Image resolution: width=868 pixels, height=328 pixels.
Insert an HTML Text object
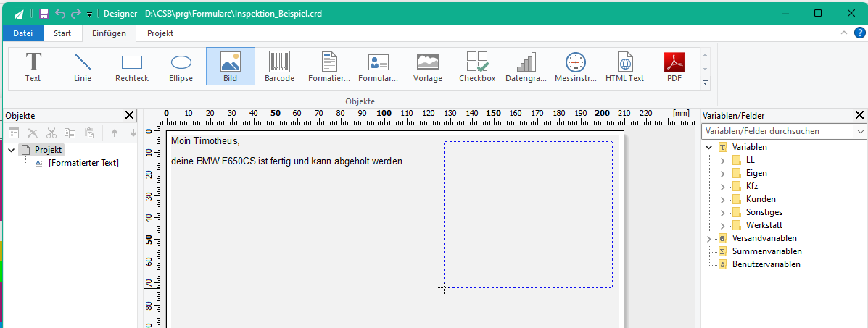click(625, 67)
